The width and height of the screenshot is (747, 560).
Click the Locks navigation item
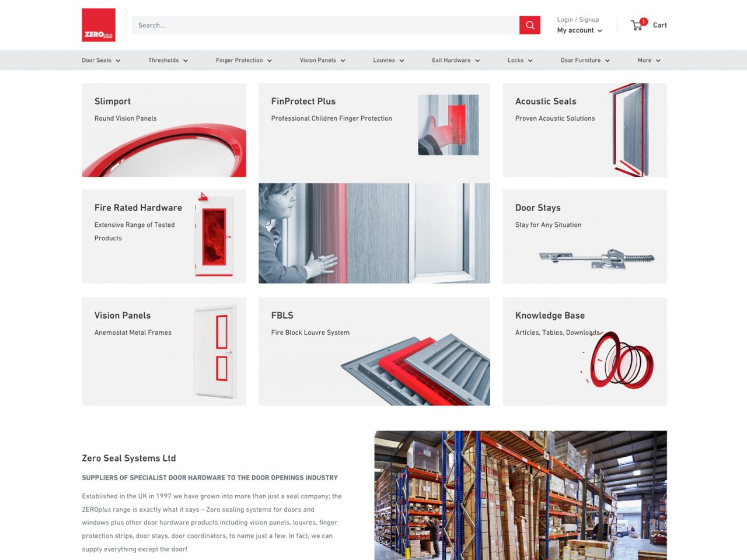point(515,60)
